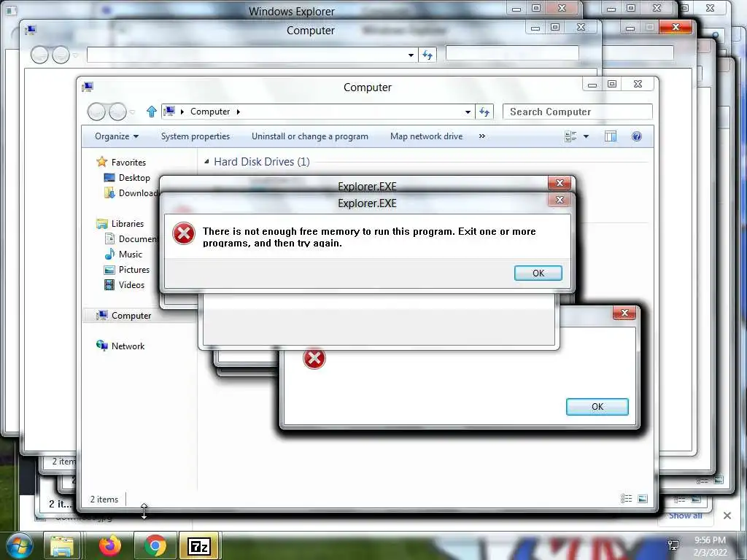
Task: Click the details view icon in status bar
Action: click(626, 499)
